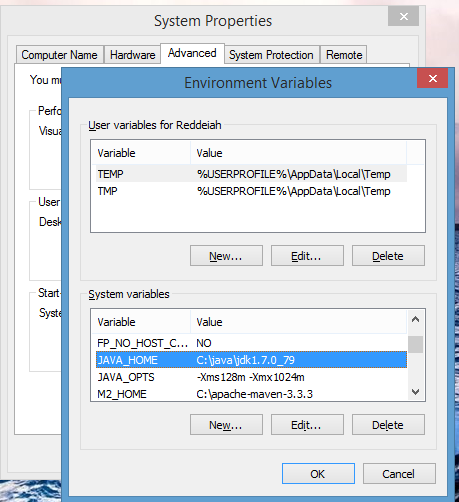The image size is (459, 502).
Task: Delete the selected system variable
Action: [388, 425]
